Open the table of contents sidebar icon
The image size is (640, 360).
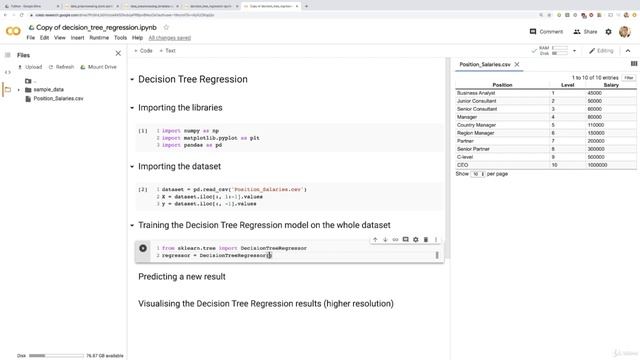pyautogui.click(x=7, y=55)
